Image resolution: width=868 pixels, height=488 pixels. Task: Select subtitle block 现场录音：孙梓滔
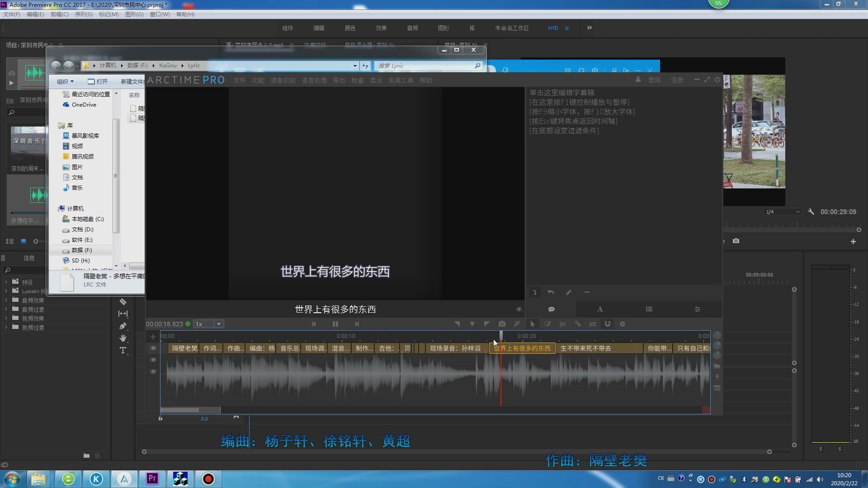pyautogui.click(x=457, y=348)
